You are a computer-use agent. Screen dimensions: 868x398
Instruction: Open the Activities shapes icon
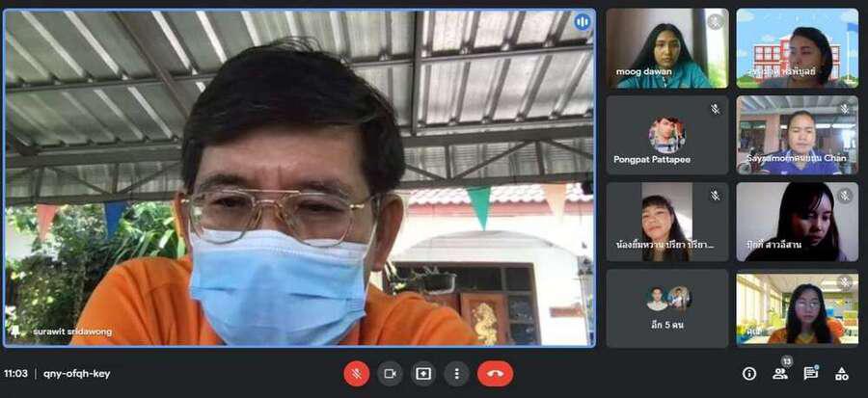(841, 373)
